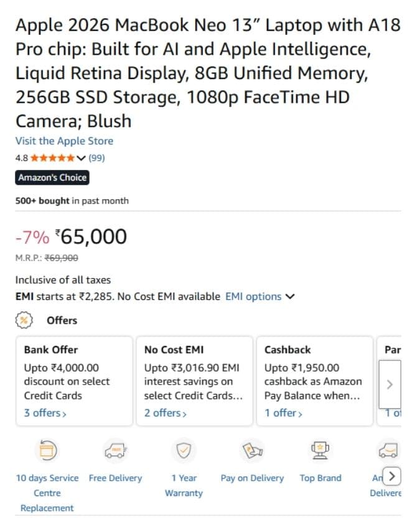Click the Top Brand trophy icon
Viewport: 420px width, 529px height.
coord(320,451)
